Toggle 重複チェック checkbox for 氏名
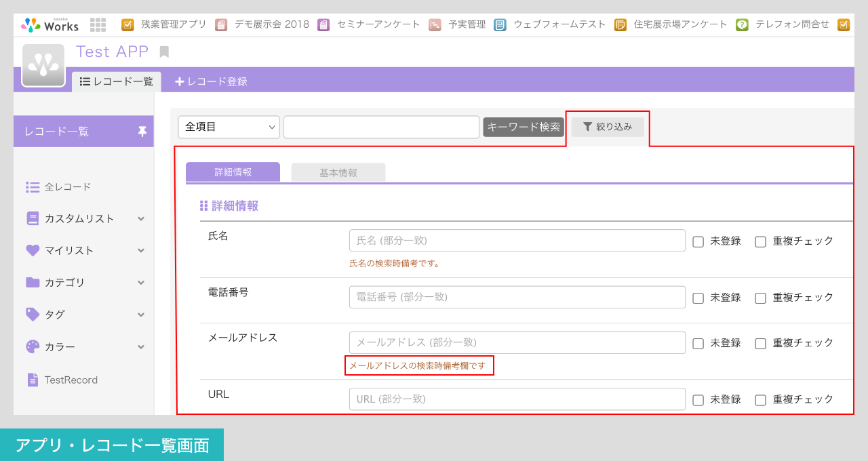 point(760,241)
